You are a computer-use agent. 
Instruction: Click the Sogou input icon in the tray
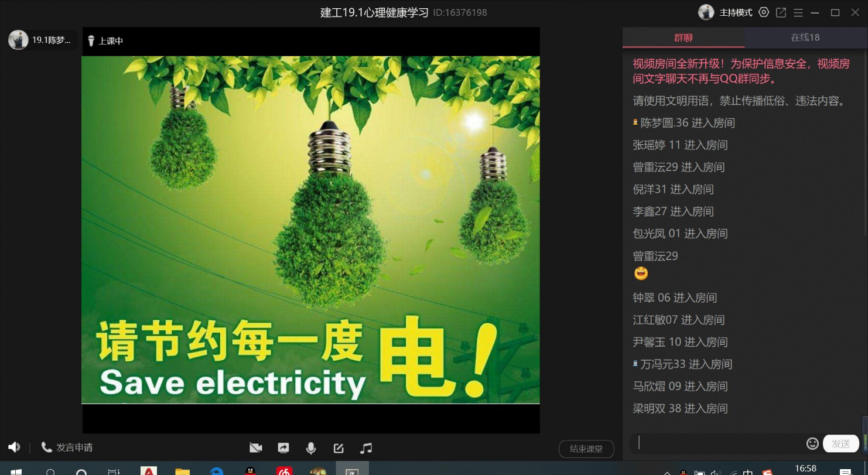tap(768, 471)
